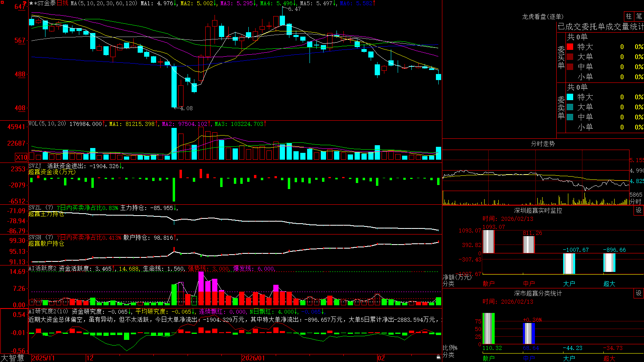Click the 散户 bar valued 1093.07
Screen dimensions: 644x362
click(489, 241)
